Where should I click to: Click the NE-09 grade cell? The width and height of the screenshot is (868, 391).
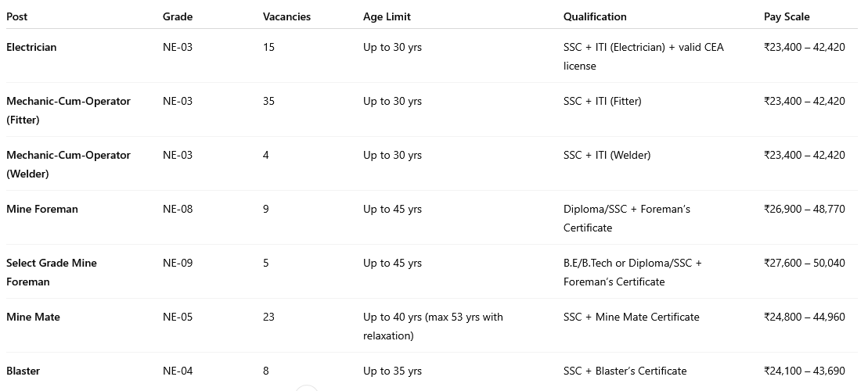178,263
